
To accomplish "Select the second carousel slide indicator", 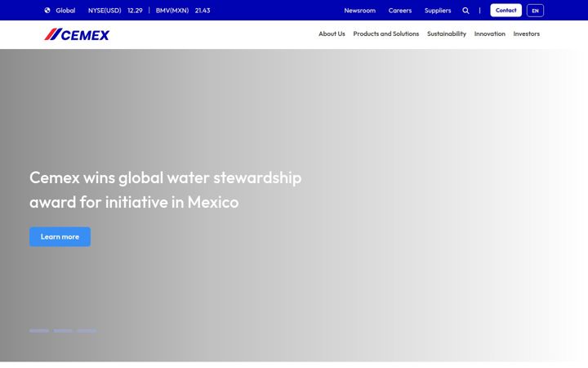I will click(x=63, y=331).
